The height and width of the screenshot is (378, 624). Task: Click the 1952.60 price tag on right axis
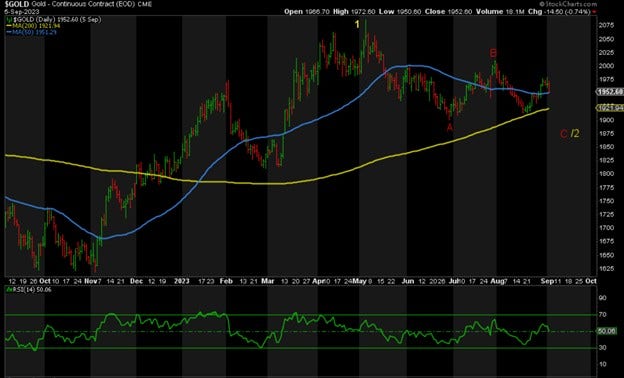click(x=610, y=92)
